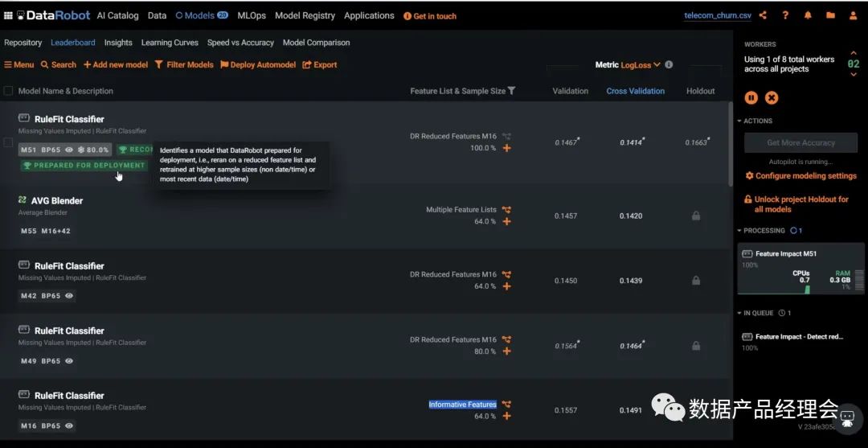Click the Export button
The width and height of the screenshot is (868, 448).
[320, 65]
